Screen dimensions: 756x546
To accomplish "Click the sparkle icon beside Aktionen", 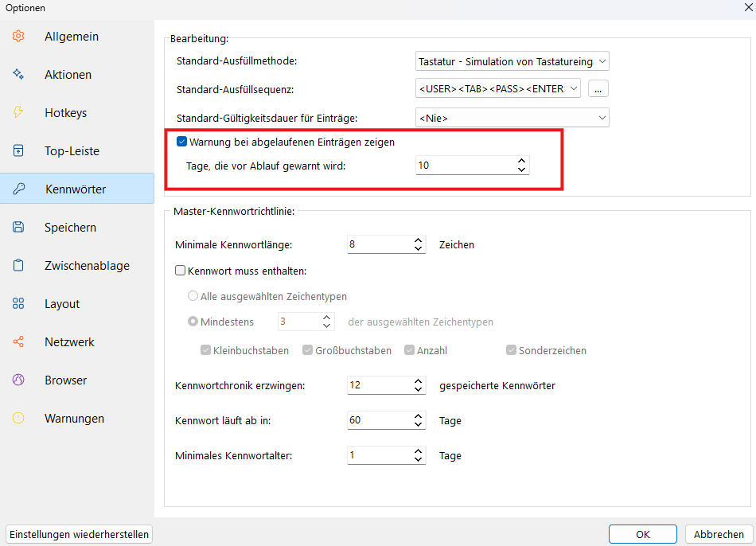I will tap(18, 74).
